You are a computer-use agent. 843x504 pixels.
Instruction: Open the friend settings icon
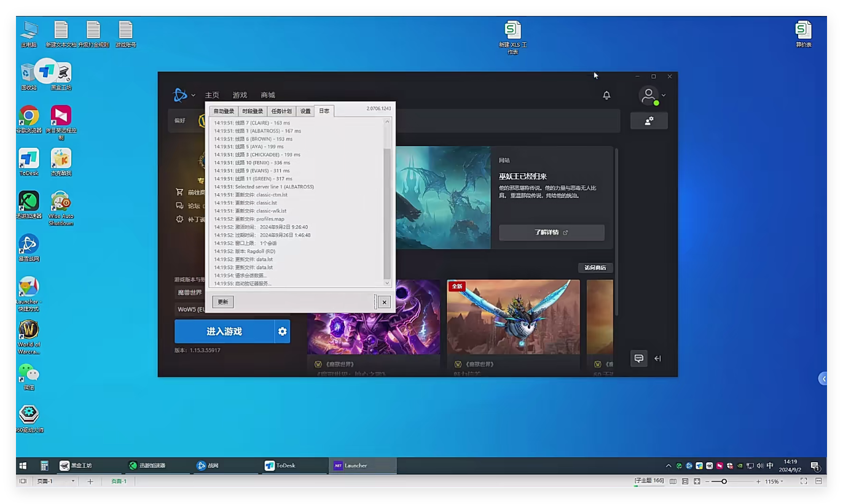[x=649, y=121]
